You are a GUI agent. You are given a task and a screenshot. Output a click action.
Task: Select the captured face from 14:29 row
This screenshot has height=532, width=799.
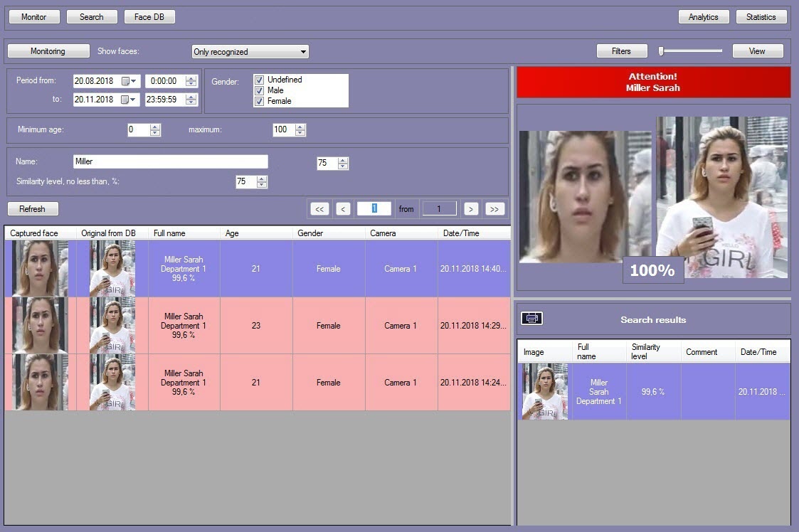(x=40, y=326)
